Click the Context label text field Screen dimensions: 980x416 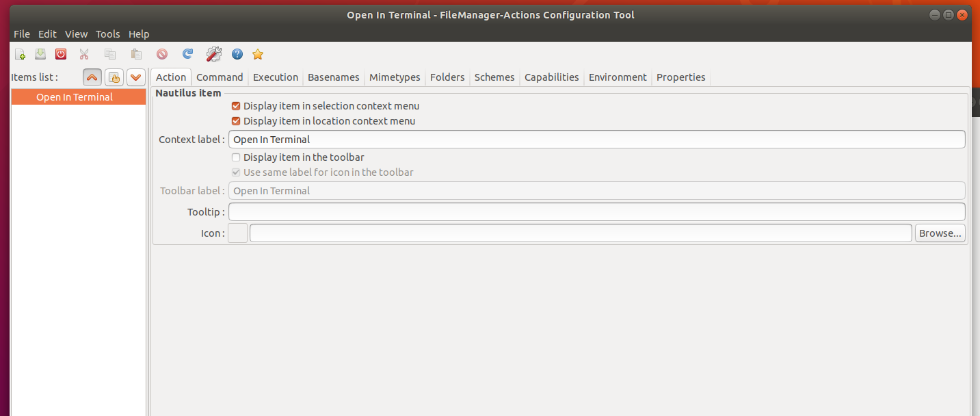(x=596, y=140)
